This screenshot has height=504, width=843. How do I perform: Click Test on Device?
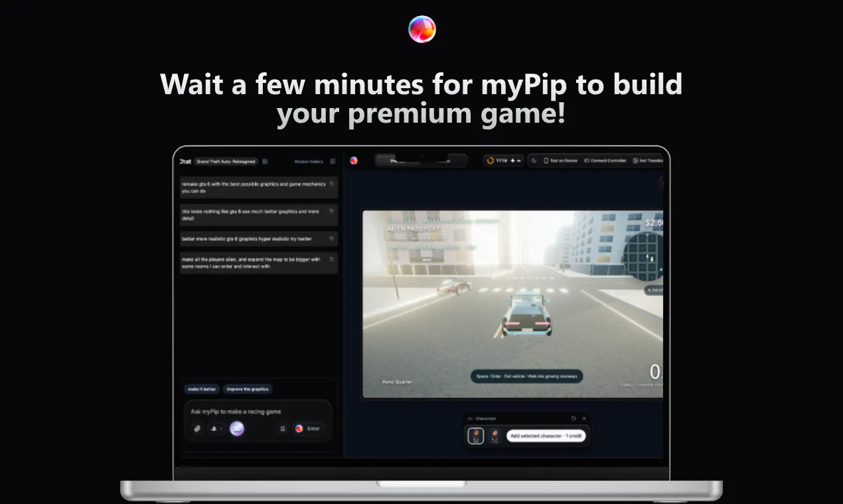coord(561,160)
